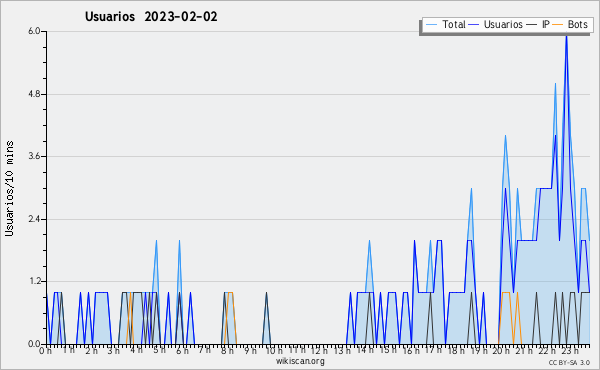This screenshot has width=600, height=370.
Task: Click the 'CC BY-SA 3.0' license text
Action: [569, 362]
